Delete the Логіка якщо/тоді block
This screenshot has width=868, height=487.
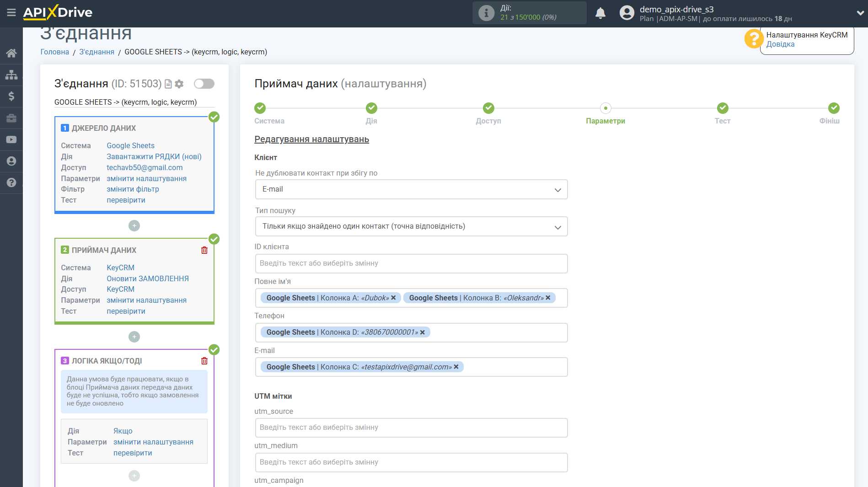(x=204, y=361)
